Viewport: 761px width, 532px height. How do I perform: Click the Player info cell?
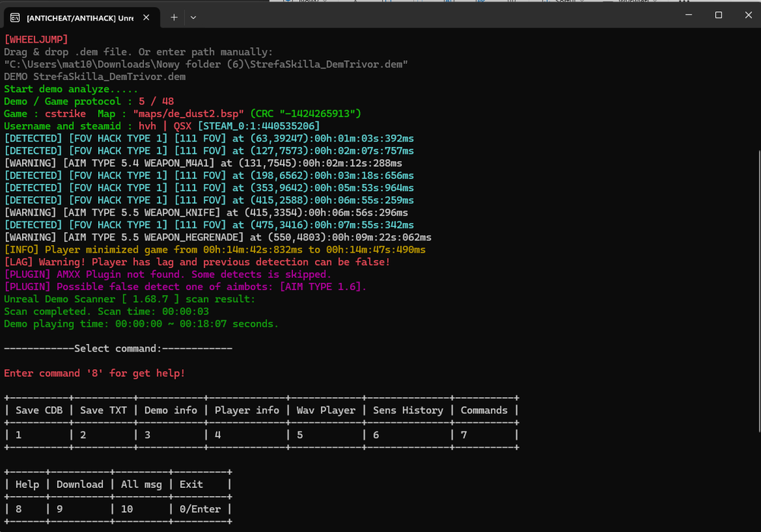(x=247, y=410)
